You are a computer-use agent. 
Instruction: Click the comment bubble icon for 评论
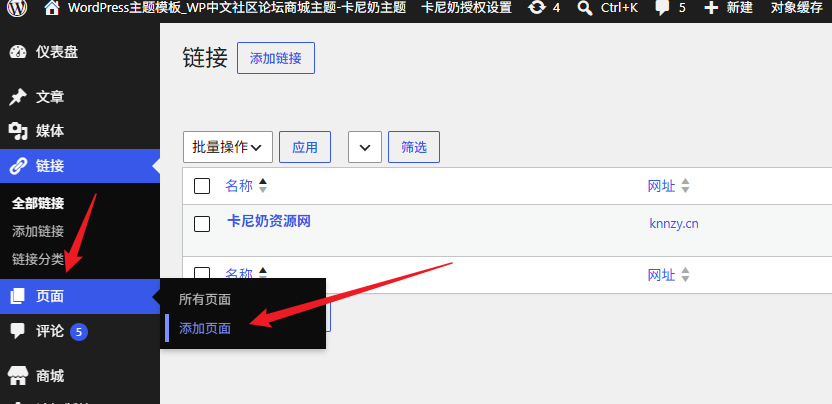18,331
